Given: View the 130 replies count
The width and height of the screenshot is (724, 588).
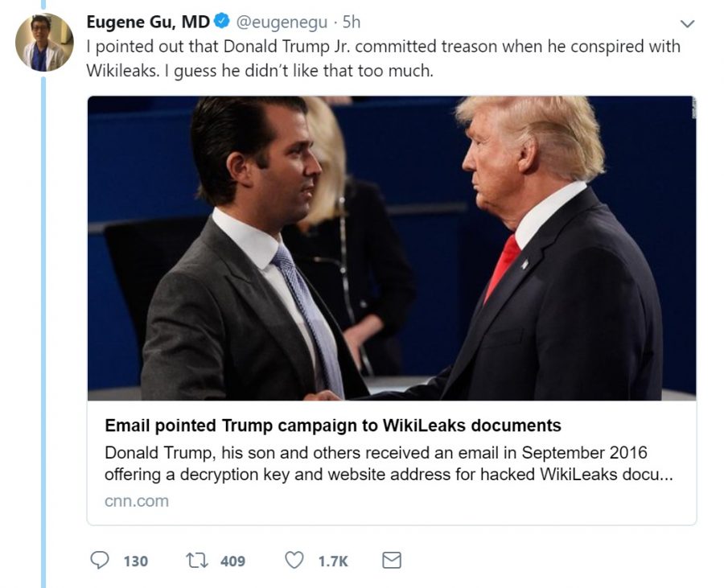Looking at the screenshot, I should pos(136,561).
